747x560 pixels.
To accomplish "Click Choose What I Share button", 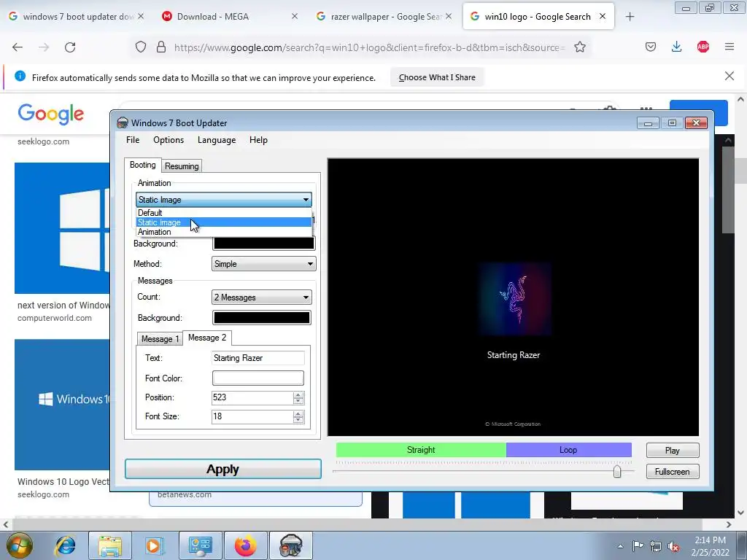I will coord(437,77).
